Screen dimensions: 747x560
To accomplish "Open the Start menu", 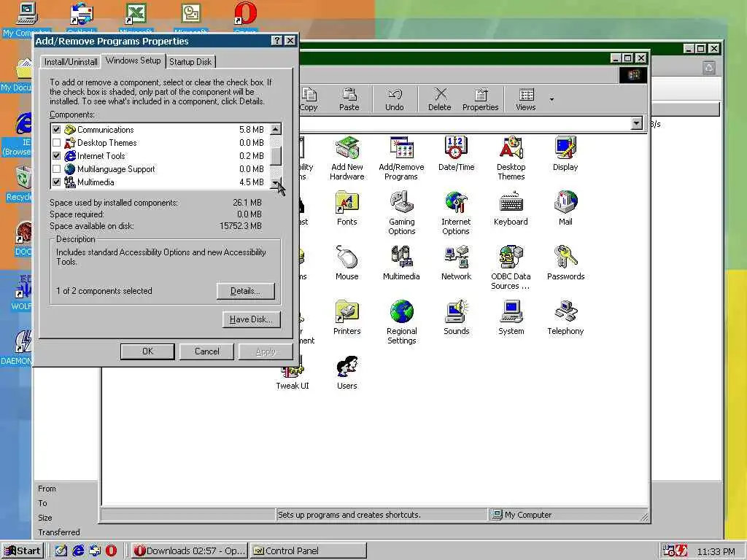I will point(23,551).
